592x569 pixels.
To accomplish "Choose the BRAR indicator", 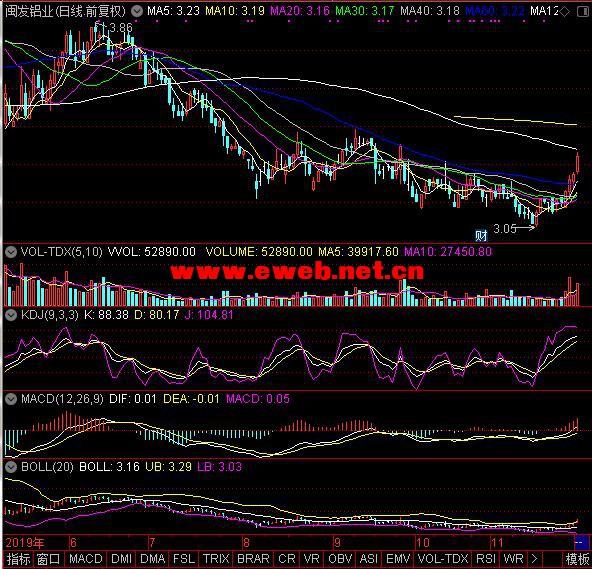I will (x=253, y=559).
